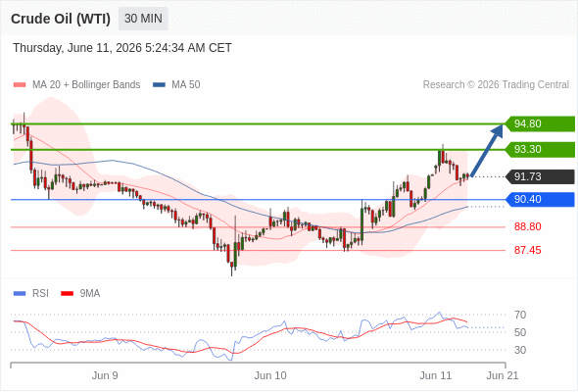Image resolution: width=578 pixels, height=392 pixels.
Task: Click the blue MA 50 legend swatch
Action: tap(159, 85)
